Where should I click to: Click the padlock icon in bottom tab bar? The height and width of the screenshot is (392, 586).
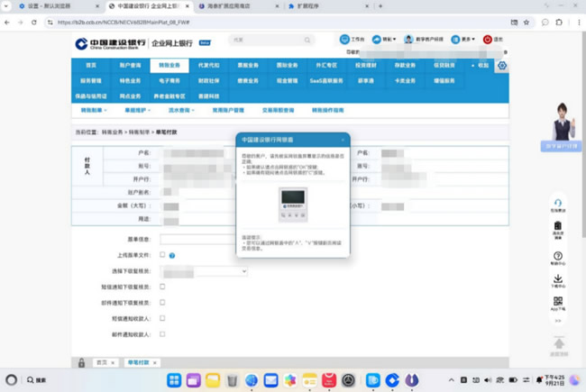(x=81, y=362)
